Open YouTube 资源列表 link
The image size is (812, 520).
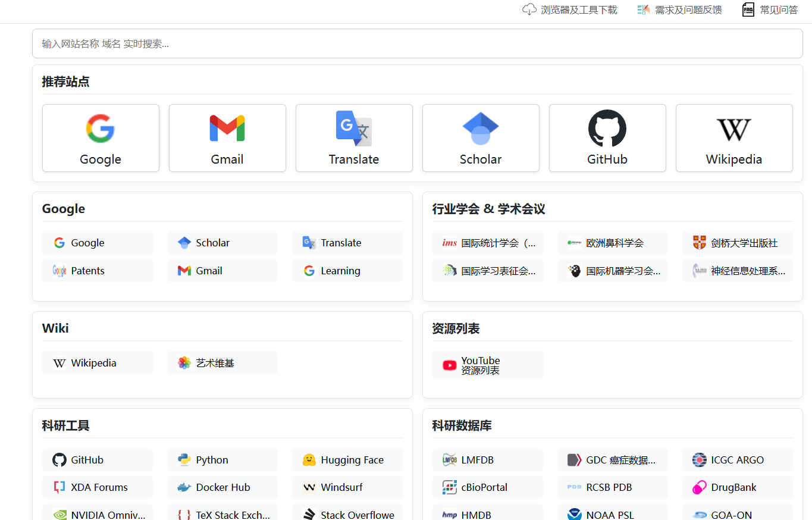click(488, 365)
